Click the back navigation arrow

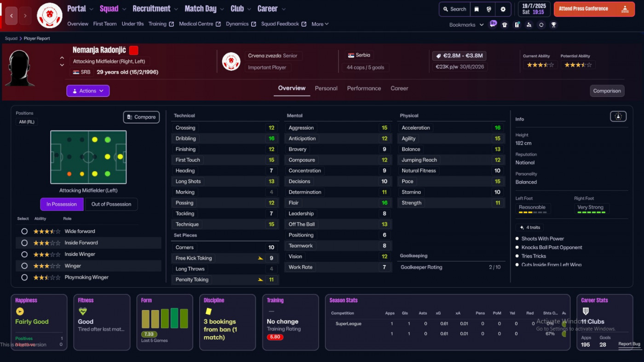[x=11, y=16]
